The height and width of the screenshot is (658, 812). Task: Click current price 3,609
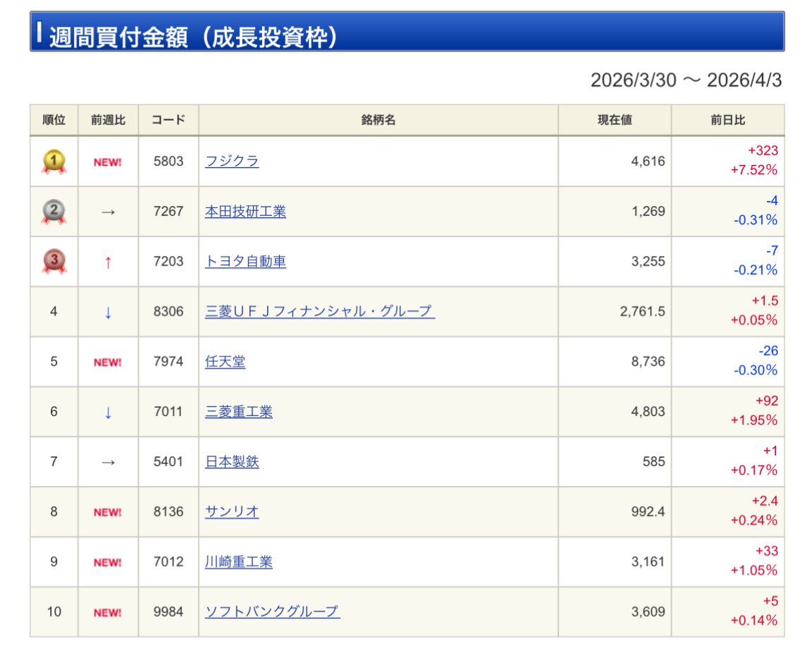coord(648,612)
